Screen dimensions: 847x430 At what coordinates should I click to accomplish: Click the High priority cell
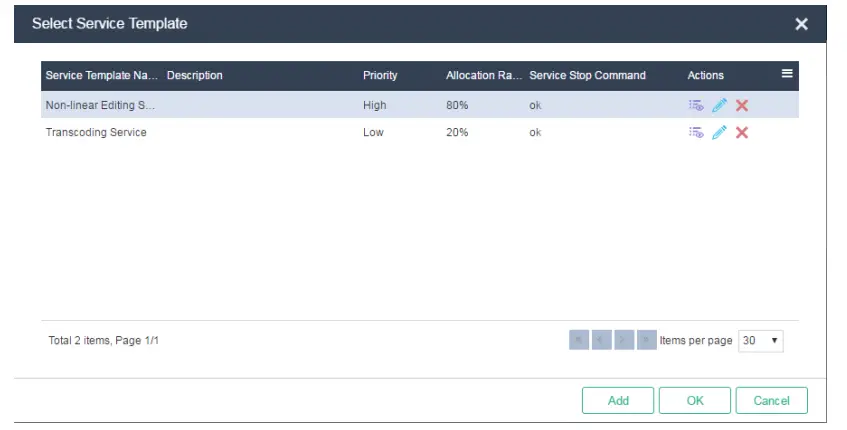pos(374,105)
